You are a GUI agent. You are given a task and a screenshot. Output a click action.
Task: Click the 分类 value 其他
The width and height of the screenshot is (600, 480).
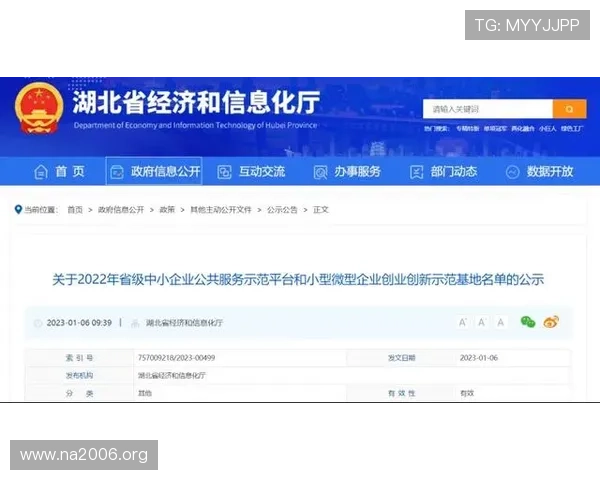[x=145, y=393]
